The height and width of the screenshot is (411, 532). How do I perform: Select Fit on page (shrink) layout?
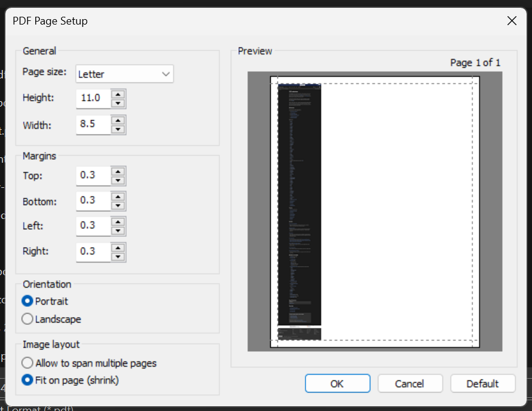tap(26, 379)
